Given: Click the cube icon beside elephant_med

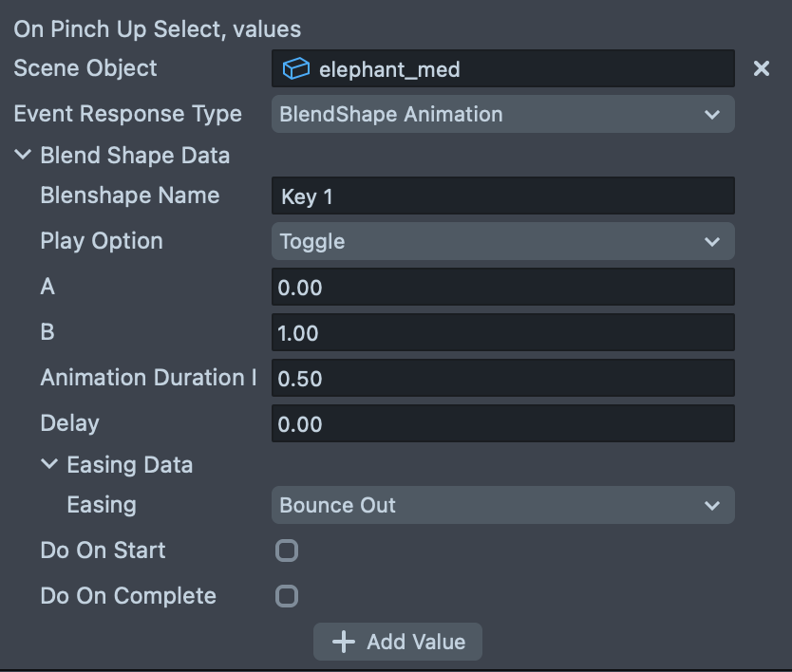Looking at the screenshot, I should point(296,68).
